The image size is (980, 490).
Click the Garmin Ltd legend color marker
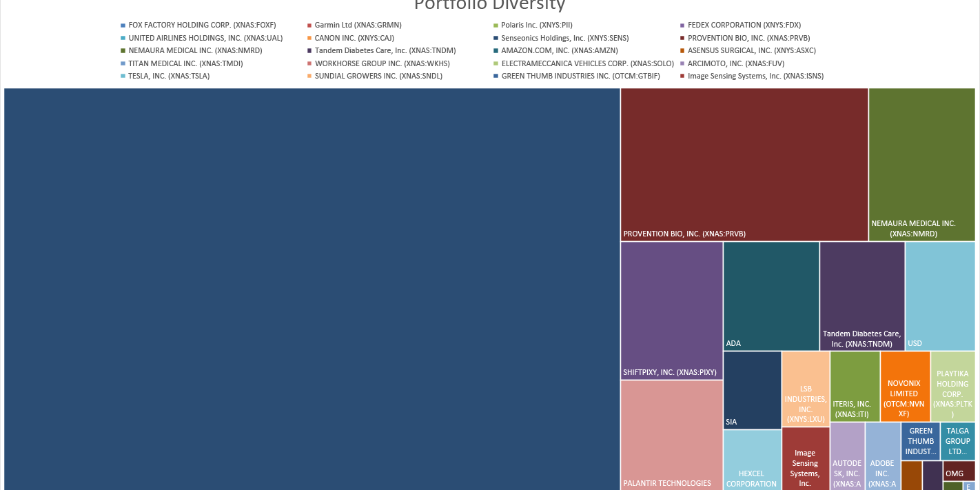click(x=309, y=25)
